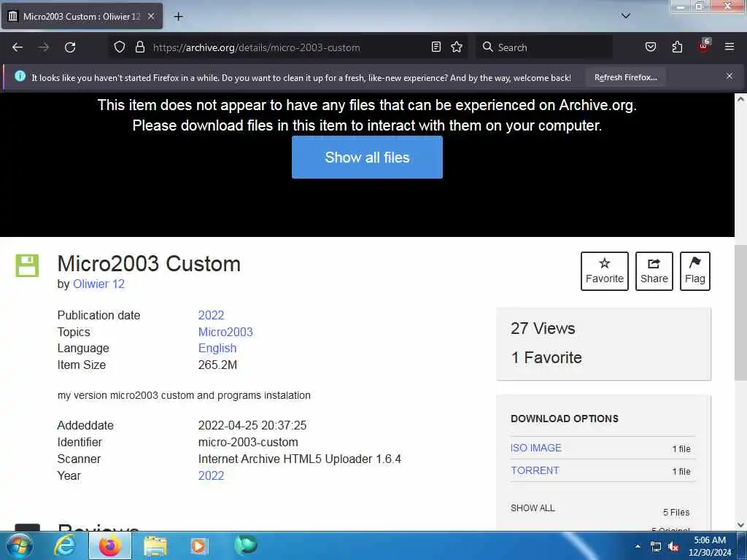Viewport: 747px width, 560px height.
Task: Click the muted volume tray icon
Action: (x=673, y=547)
